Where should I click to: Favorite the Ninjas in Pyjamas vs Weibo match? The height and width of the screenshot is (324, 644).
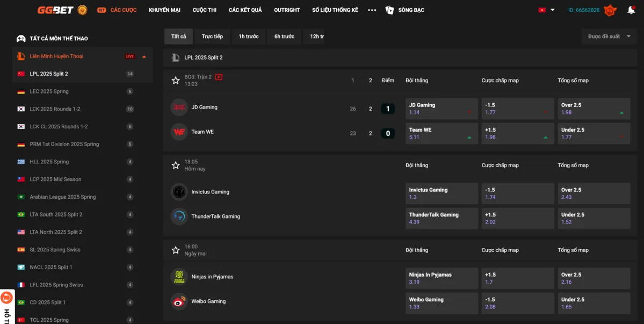tap(176, 250)
